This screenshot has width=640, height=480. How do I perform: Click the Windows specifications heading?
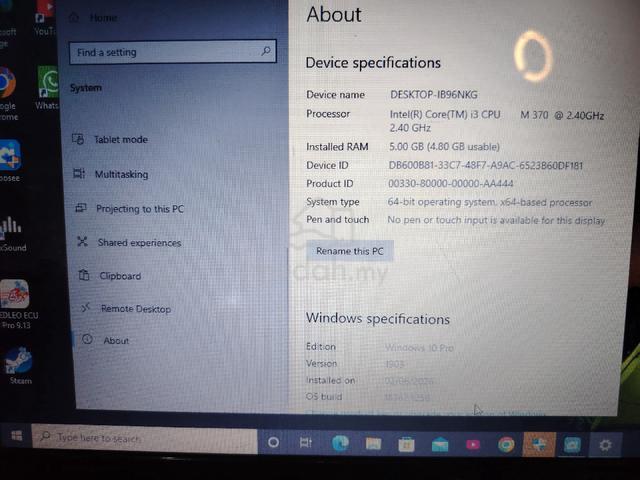click(378, 319)
